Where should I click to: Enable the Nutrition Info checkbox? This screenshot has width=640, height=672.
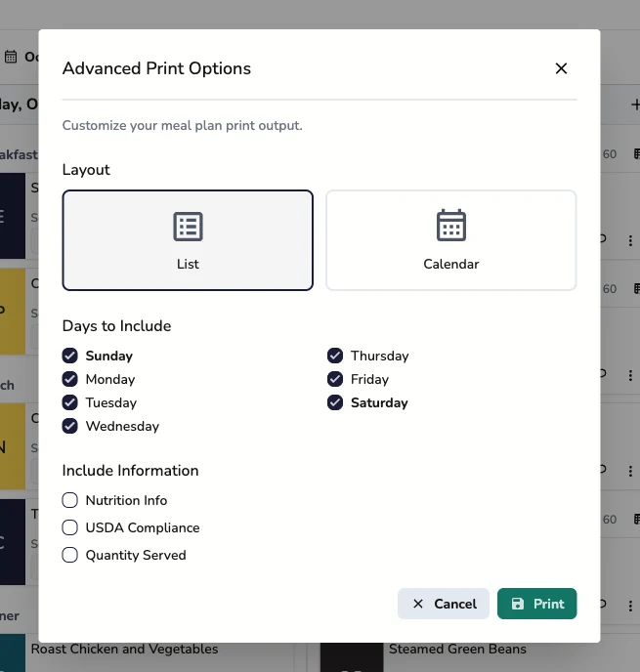click(x=70, y=500)
